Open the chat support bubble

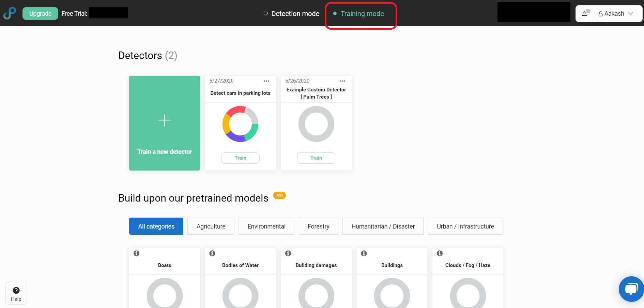click(x=631, y=289)
